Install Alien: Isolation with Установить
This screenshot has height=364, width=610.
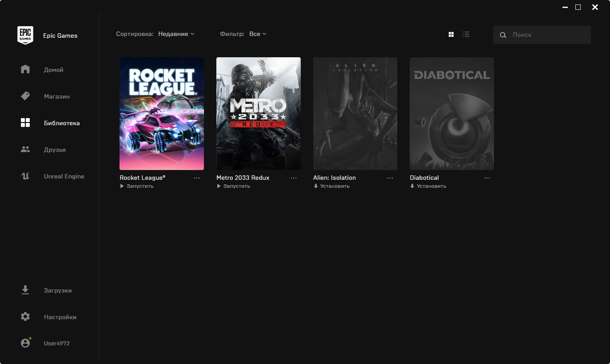point(331,186)
